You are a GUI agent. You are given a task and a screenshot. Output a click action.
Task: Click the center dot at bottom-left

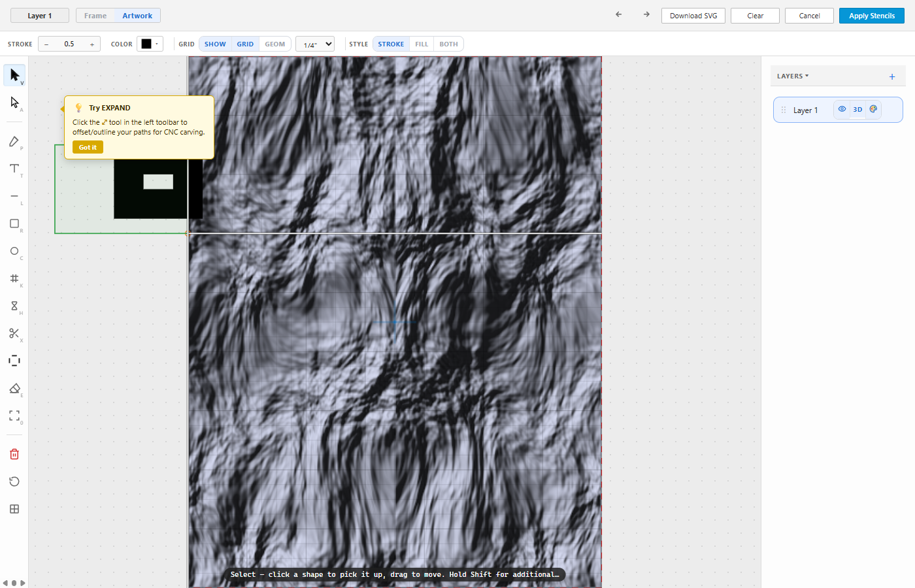tap(14, 583)
